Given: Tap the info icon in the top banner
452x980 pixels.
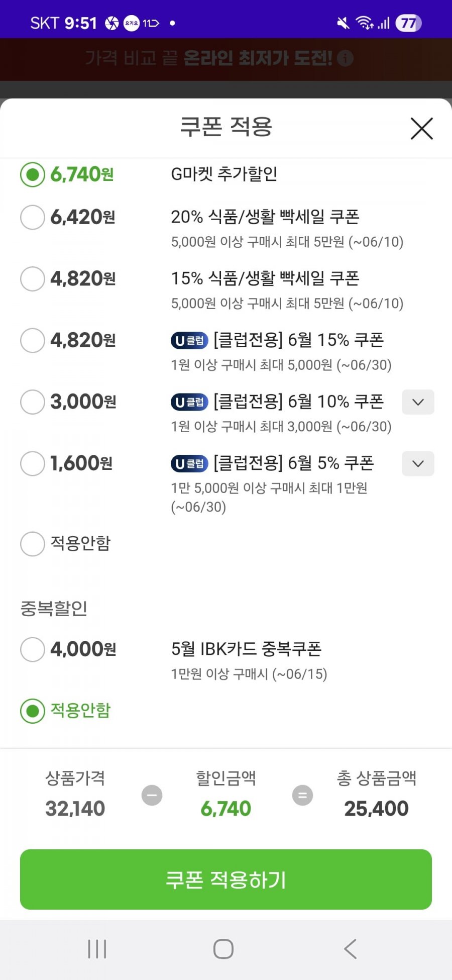Looking at the screenshot, I should [345, 58].
